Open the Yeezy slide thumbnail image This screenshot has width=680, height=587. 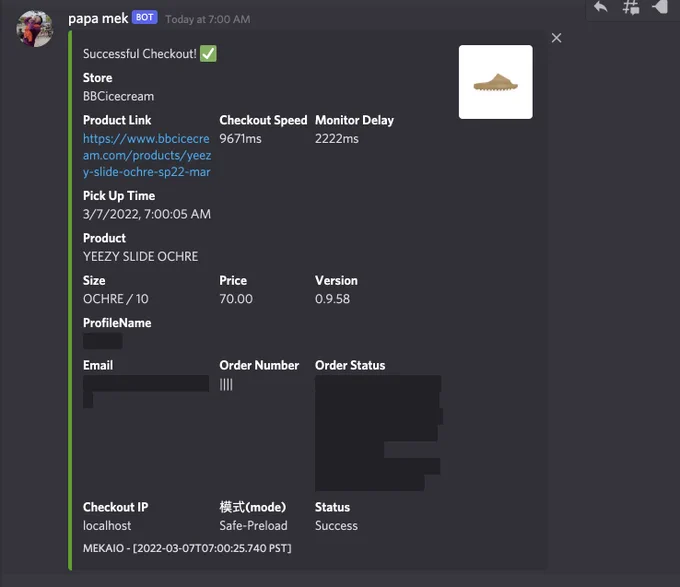(496, 82)
